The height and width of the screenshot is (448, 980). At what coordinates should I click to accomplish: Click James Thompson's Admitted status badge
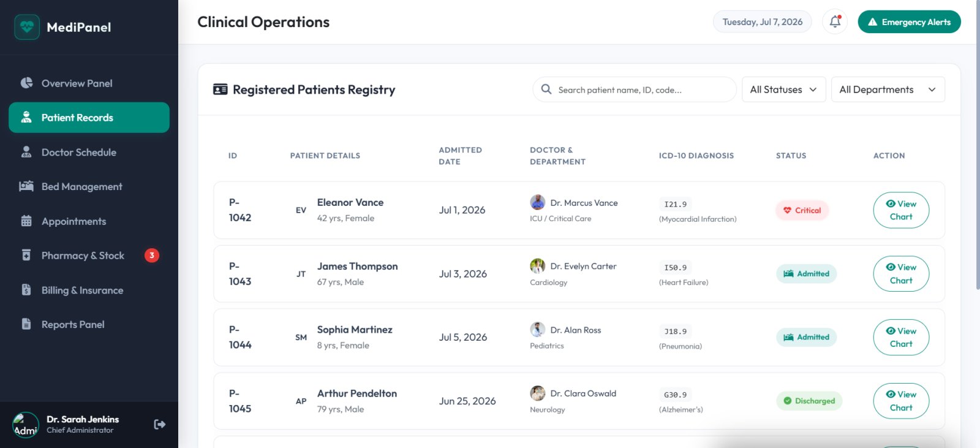[806, 274]
